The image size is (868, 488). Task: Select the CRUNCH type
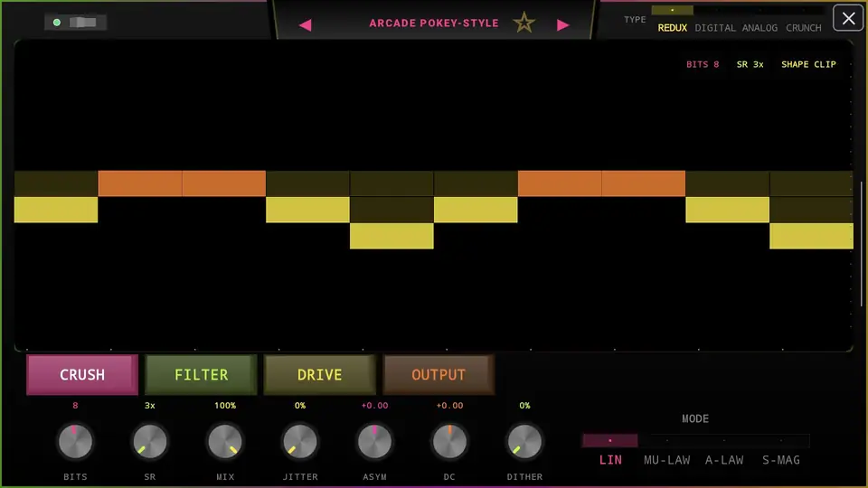(804, 28)
